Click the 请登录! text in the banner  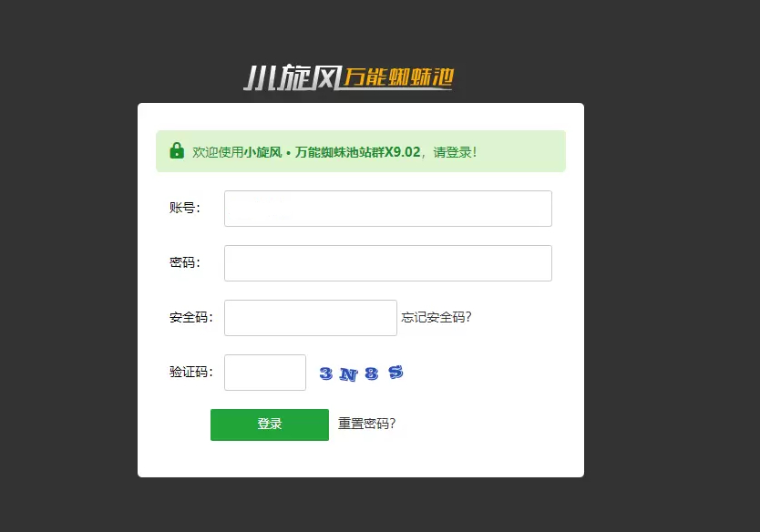point(455,152)
